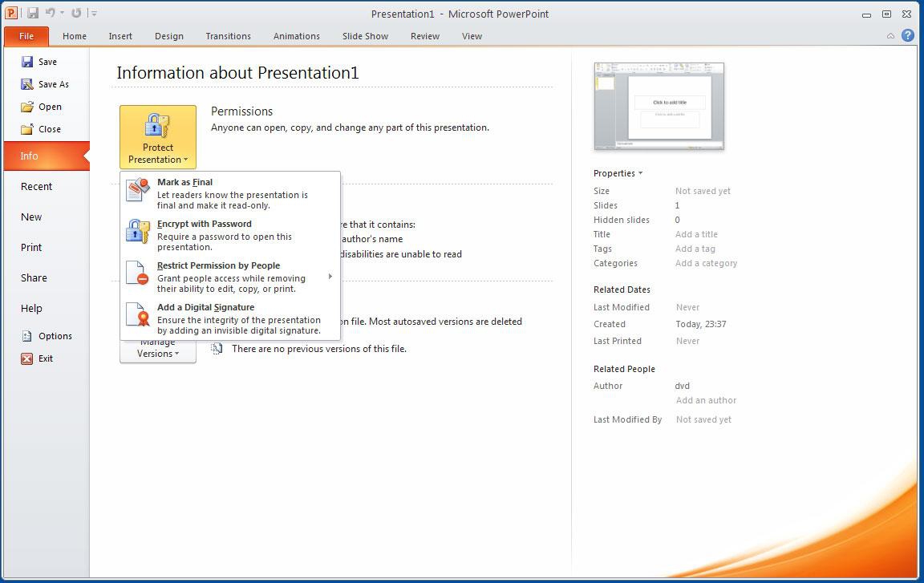This screenshot has height=583, width=924.
Task: Click the Permissions heading
Action: 241,111
